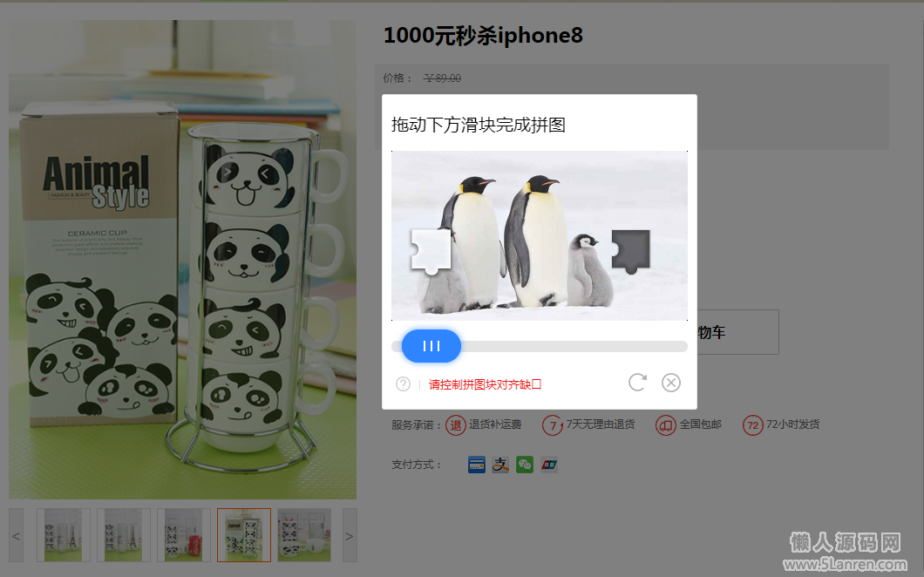This screenshot has height=577, width=924.
Task: Click the blue slider handle
Action: 431,346
